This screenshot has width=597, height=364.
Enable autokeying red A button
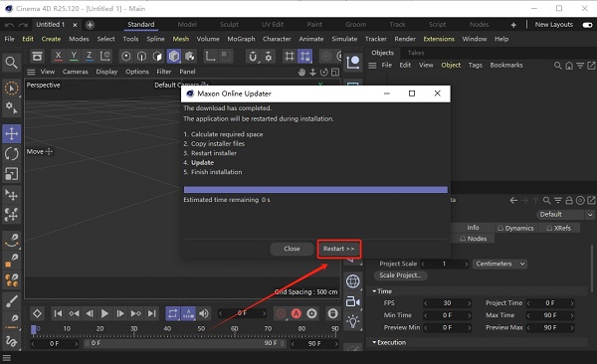pos(297,313)
